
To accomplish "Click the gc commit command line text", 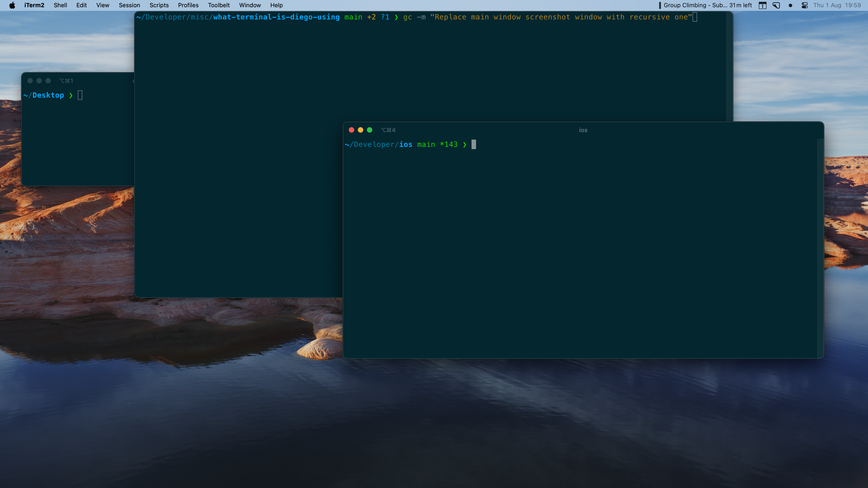I will point(546,17).
